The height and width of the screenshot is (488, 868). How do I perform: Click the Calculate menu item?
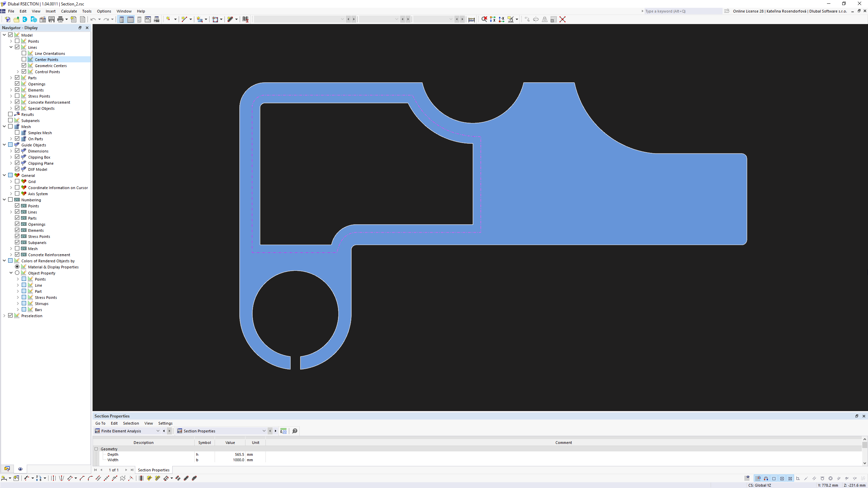(68, 11)
